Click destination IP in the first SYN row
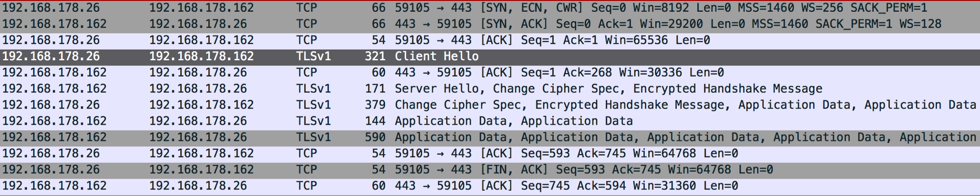The width and height of the screenshot is (980, 196). [201, 8]
